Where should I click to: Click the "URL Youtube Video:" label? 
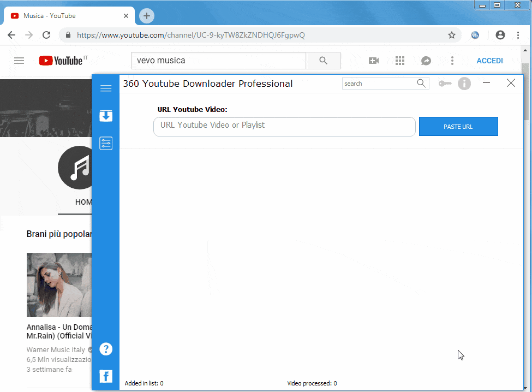click(193, 109)
